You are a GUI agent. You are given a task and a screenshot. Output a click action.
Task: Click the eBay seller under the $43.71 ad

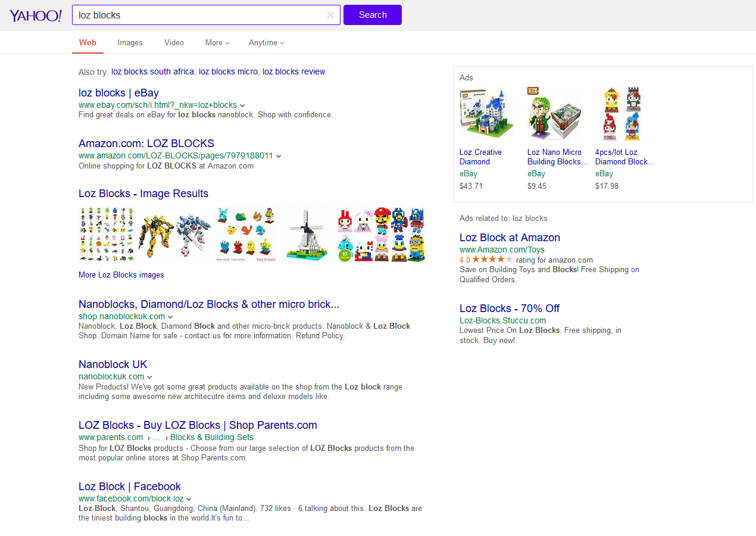[468, 173]
